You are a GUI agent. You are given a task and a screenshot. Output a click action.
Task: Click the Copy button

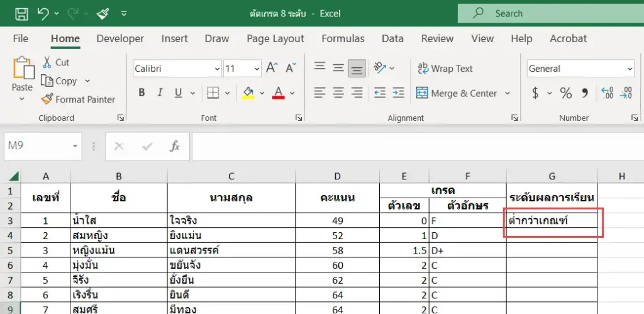click(x=60, y=81)
